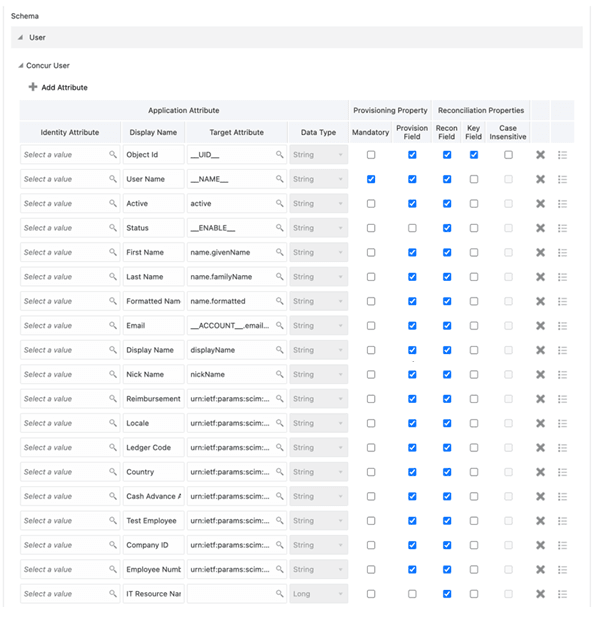This screenshot has width=596, height=618.
Task: Open advanced settings list for Status row
Action: coord(562,228)
